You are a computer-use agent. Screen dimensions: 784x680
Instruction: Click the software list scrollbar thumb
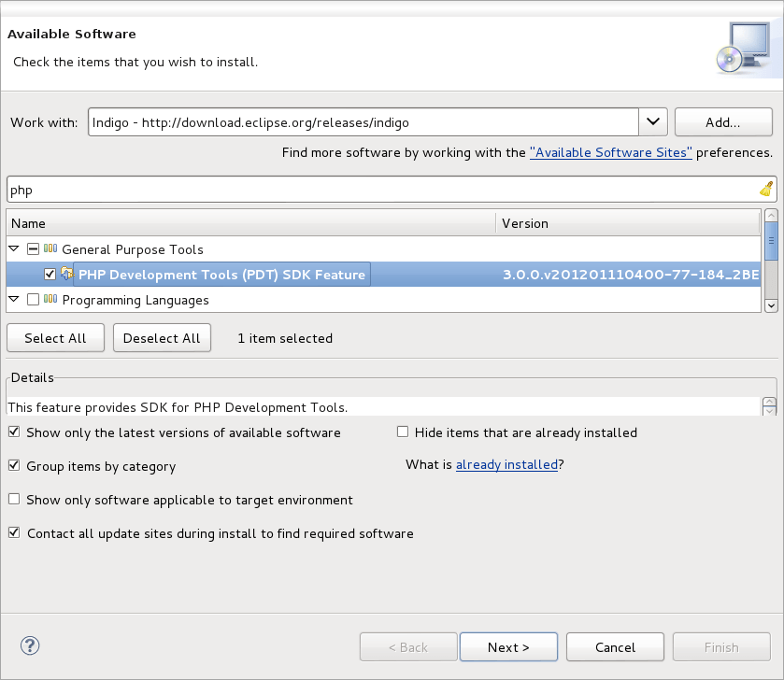771,241
